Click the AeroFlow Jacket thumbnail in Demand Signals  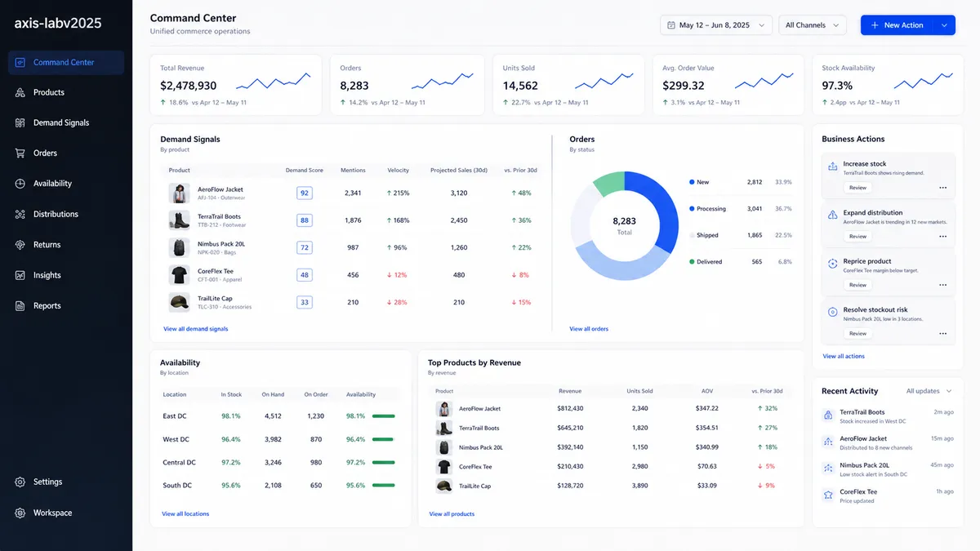coord(179,193)
